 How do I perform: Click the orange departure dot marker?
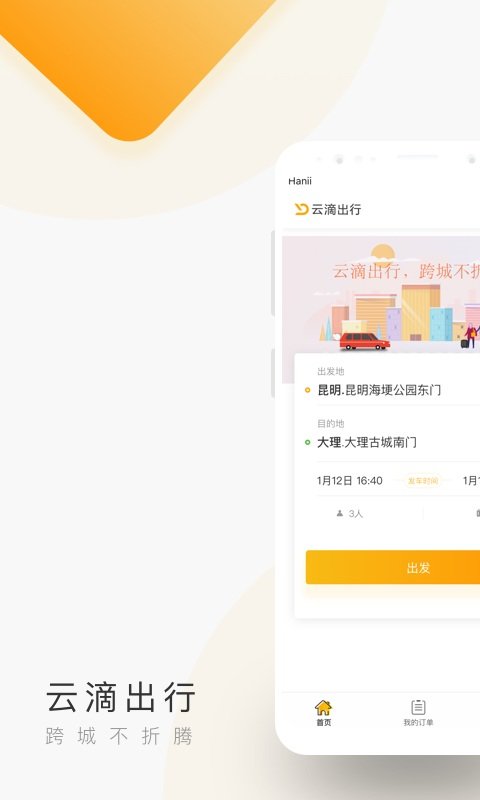pos(307,390)
